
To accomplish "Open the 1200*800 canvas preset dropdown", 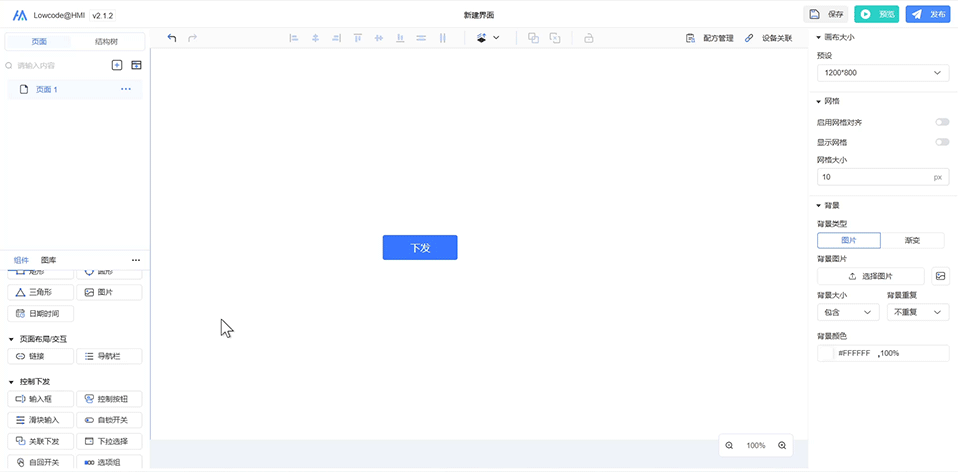I will (x=882, y=73).
